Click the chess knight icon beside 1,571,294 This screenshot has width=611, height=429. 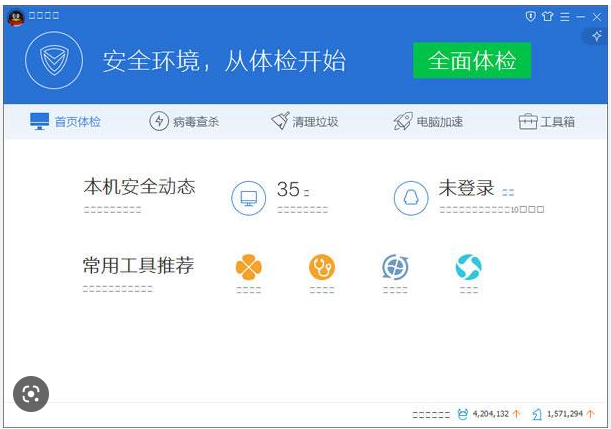pos(537,414)
